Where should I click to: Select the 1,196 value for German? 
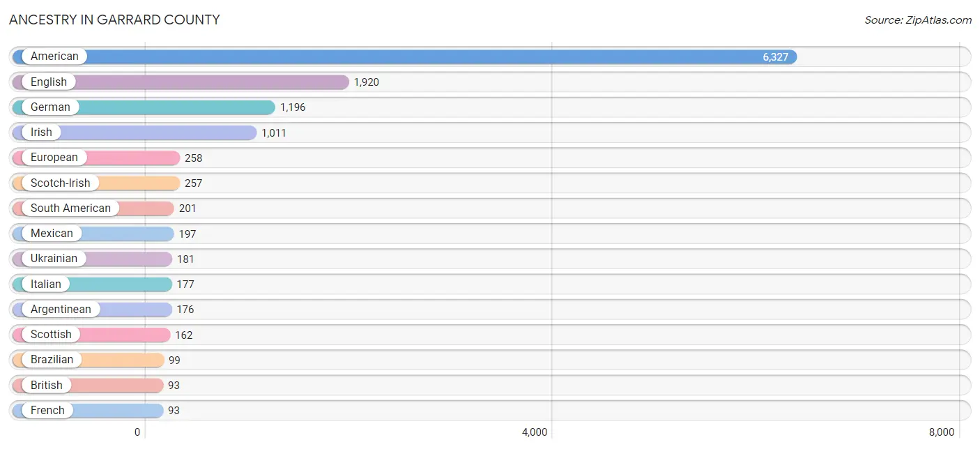293,107
